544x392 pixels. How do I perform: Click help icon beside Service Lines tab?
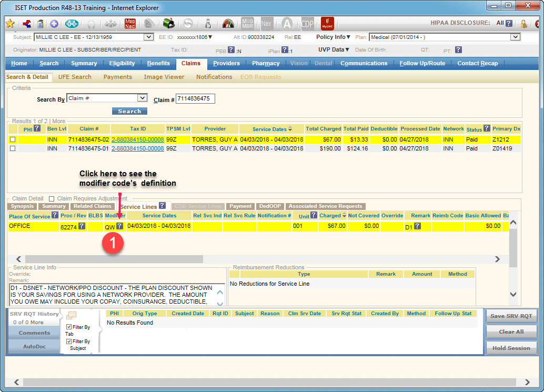tap(162, 206)
